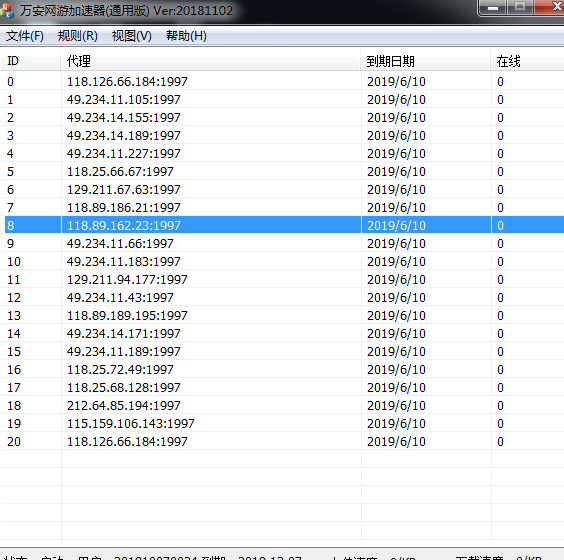This screenshot has height=560, width=564.
Task: Select highlighted proxy 118.89.162.23:1997
Action: (x=282, y=226)
